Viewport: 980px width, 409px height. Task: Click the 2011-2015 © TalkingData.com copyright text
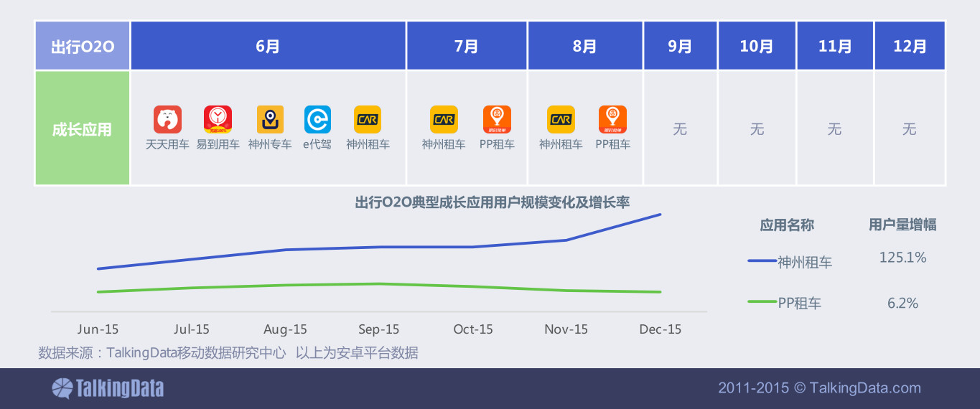point(819,388)
